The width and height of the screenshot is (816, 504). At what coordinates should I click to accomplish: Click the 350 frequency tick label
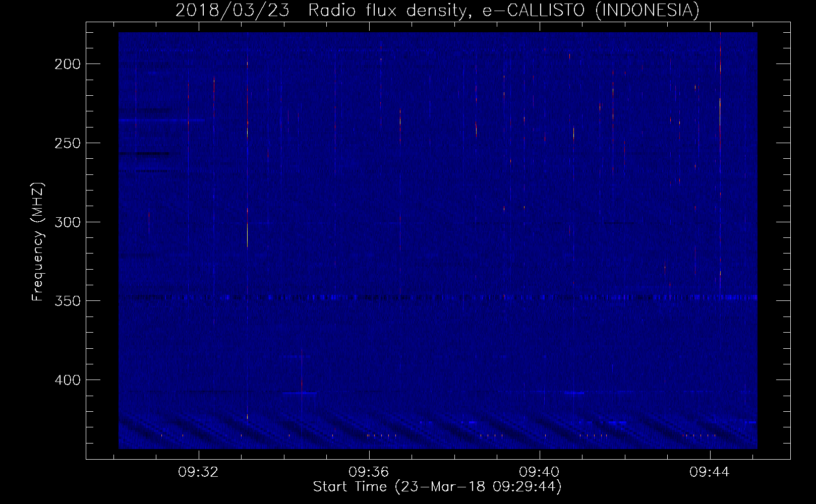pos(67,301)
